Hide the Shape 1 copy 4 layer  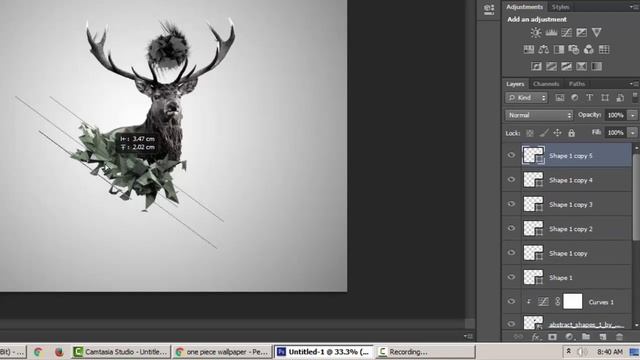[511, 180]
